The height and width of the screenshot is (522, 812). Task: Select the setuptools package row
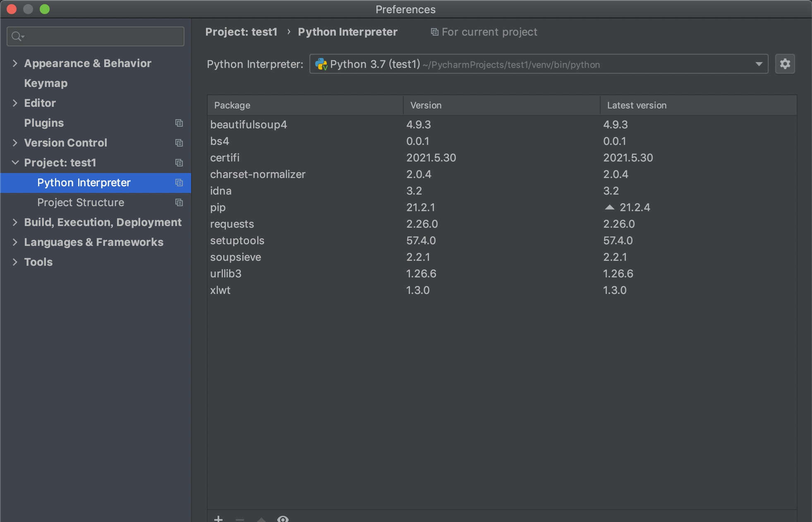[502, 241]
